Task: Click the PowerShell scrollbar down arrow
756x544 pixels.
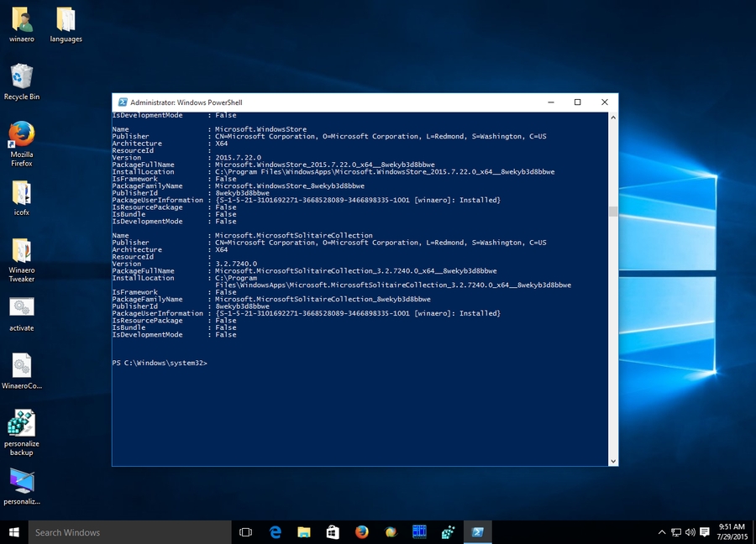Action: click(x=612, y=460)
